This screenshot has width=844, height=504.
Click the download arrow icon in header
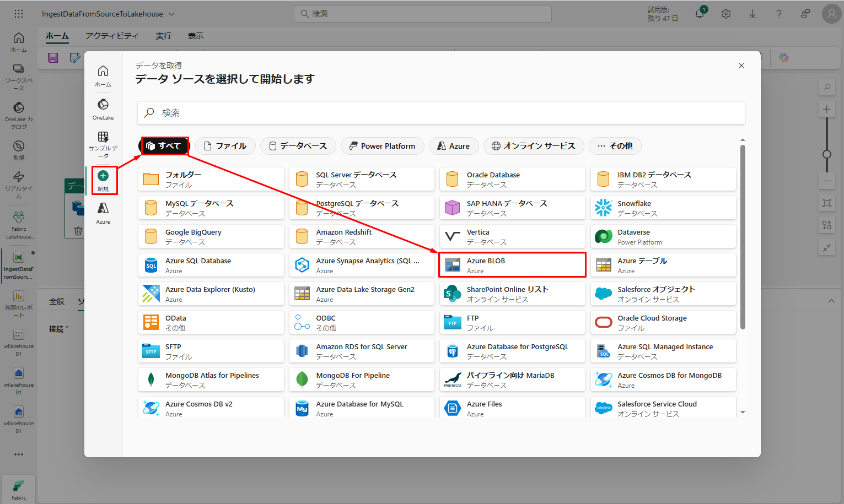752,14
